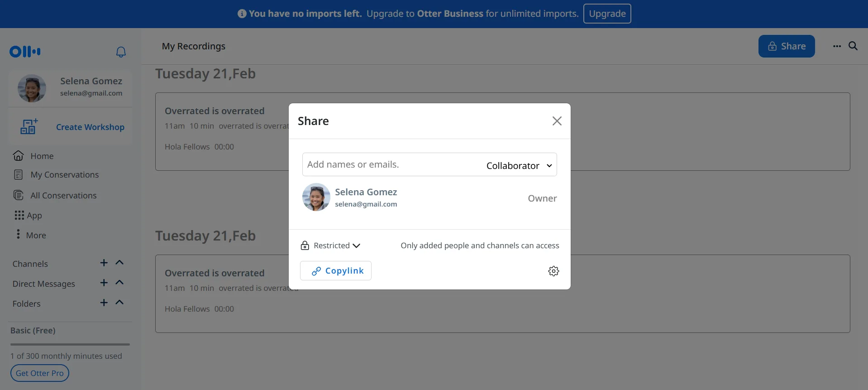
Task: Click the monthly minutes usage bar
Action: [x=70, y=344]
